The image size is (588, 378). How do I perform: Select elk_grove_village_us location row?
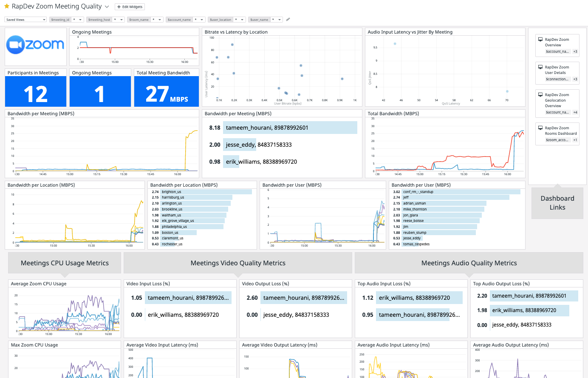202,221
